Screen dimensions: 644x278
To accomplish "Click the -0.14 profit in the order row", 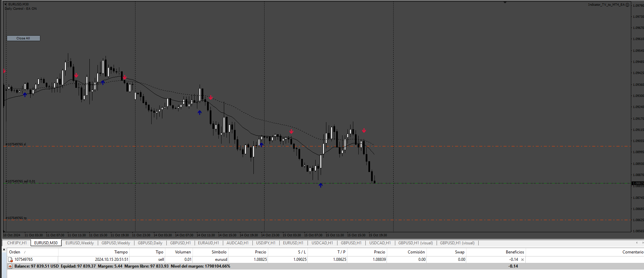I will pos(513,259).
